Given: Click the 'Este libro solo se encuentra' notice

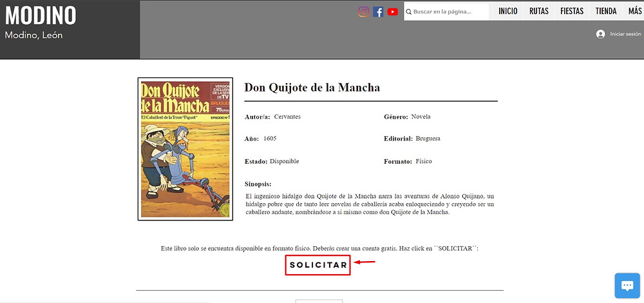Looking at the screenshot, I should click(x=320, y=249).
